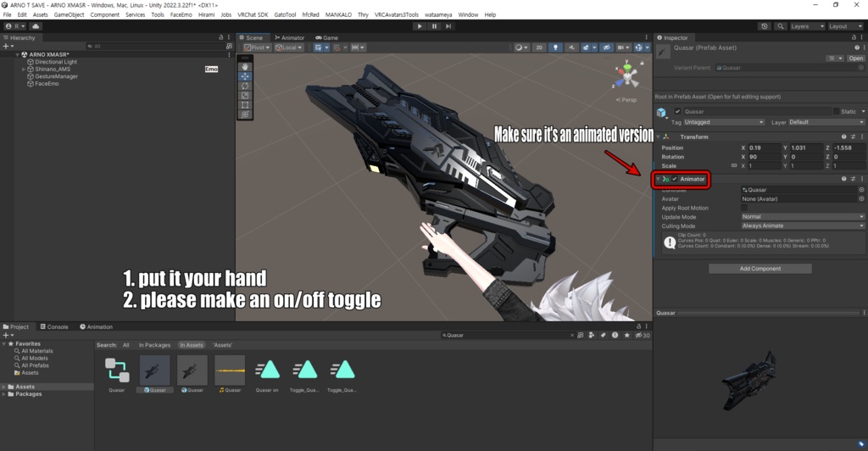Toggle Scene effects (skybox, fog) button
Image resolution: width=868 pixels, height=451 pixels.
click(587, 47)
